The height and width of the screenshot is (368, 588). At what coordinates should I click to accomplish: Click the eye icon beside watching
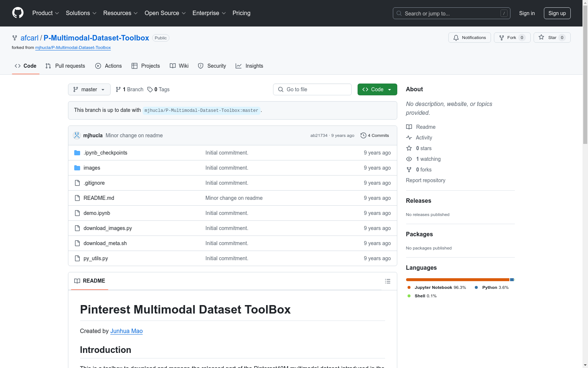click(x=409, y=159)
